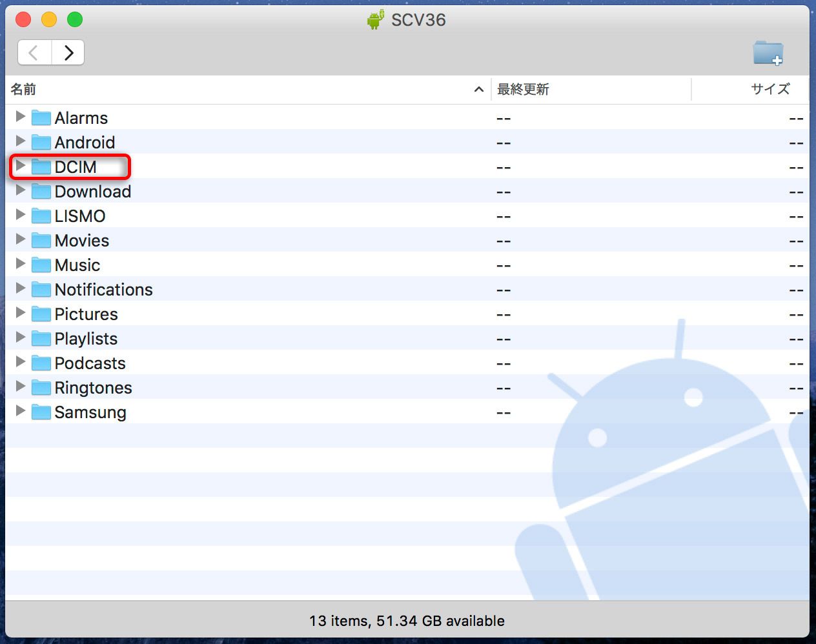This screenshot has height=644, width=816.
Task: Close the SCV36 window with red button
Action: [23, 19]
